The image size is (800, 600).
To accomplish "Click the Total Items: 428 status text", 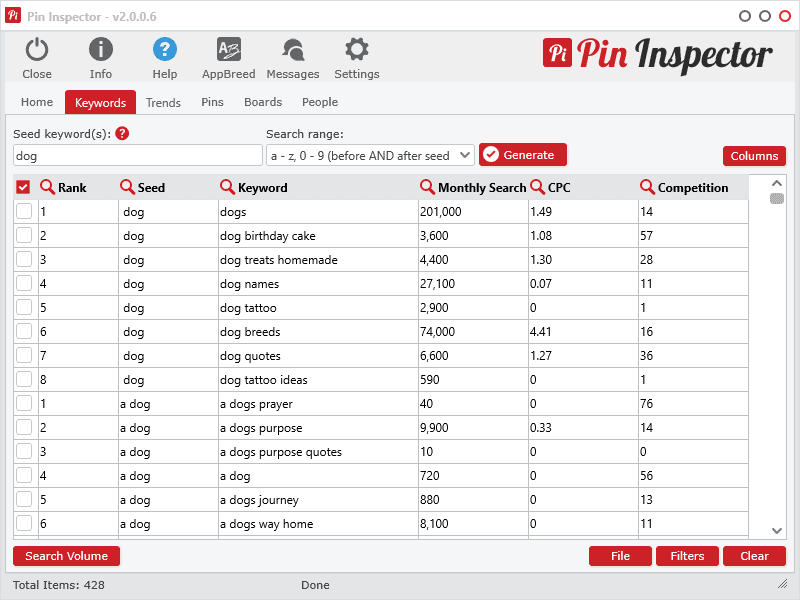I will pos(59,585).
